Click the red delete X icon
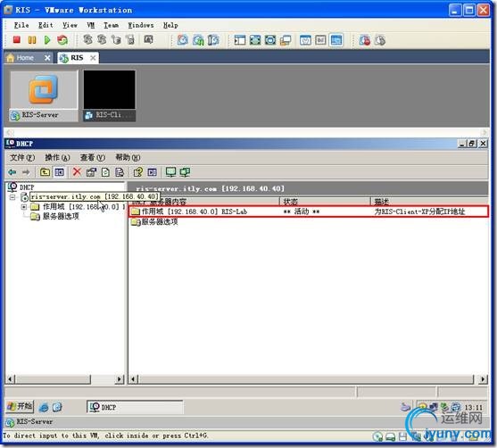The image size is (497, 448). [x=77, y=172]
